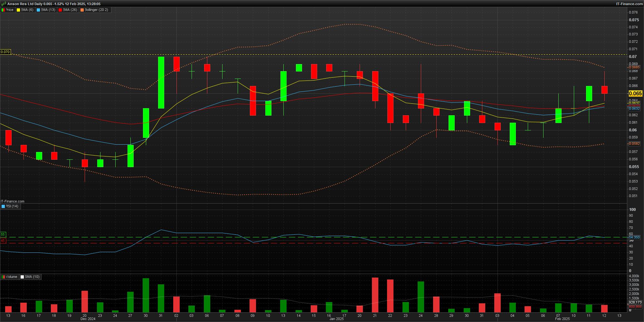Select the RSI (14) indicator label
This screenshot has width=644, height=322.
(12, 206)
